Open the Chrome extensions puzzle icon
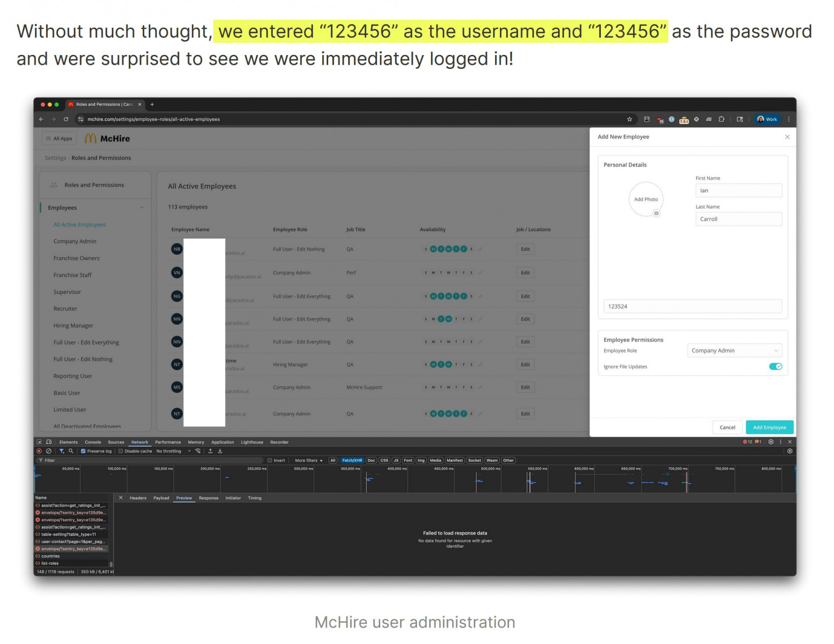 pos(721,119)
